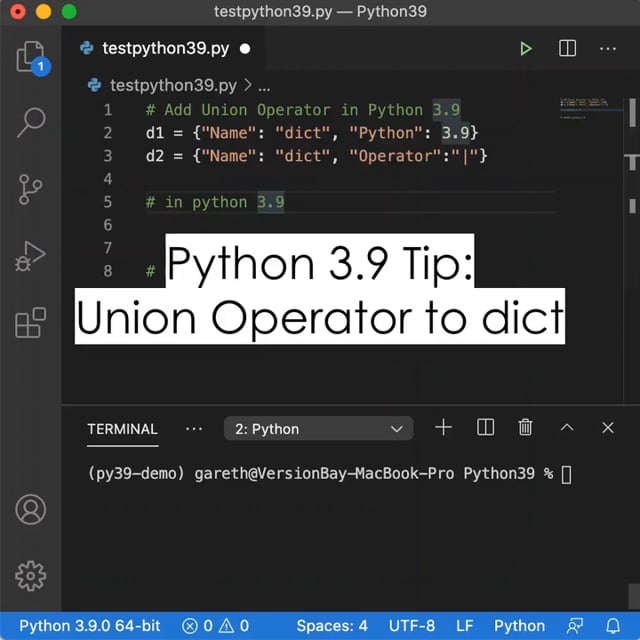Image resolution: width=640 pixels, height=640 pixels.
Task: Open notifications bell in the status bar
Action: point(613,625)
